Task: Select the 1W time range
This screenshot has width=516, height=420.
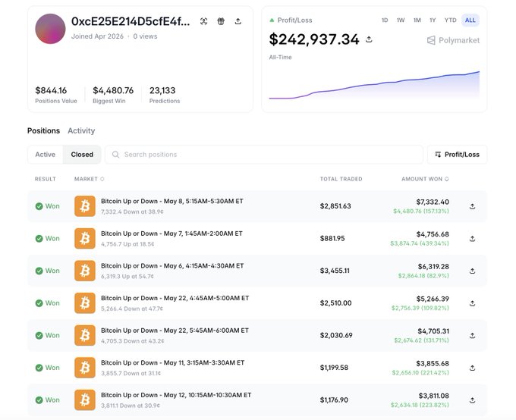Action: [x=401, y=20]
